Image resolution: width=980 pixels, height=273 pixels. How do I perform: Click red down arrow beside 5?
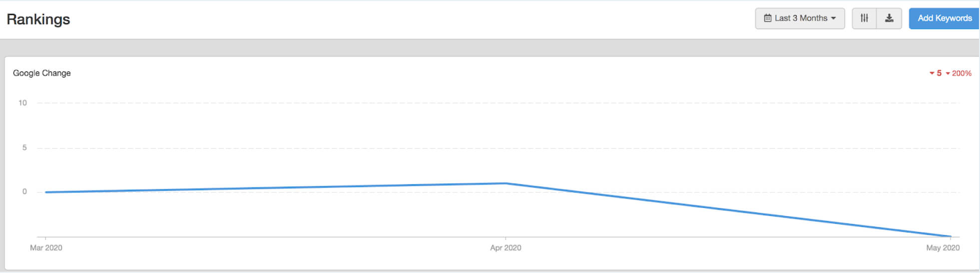[932, 73]
